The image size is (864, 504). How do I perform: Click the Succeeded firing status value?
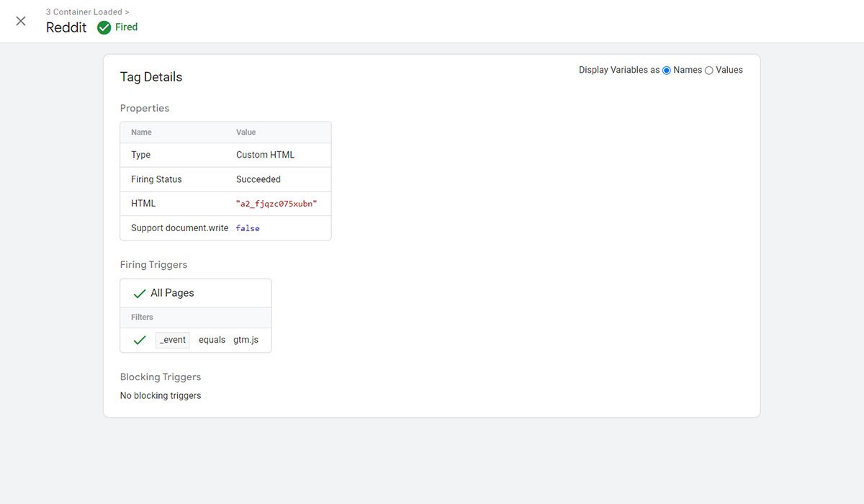258,179
